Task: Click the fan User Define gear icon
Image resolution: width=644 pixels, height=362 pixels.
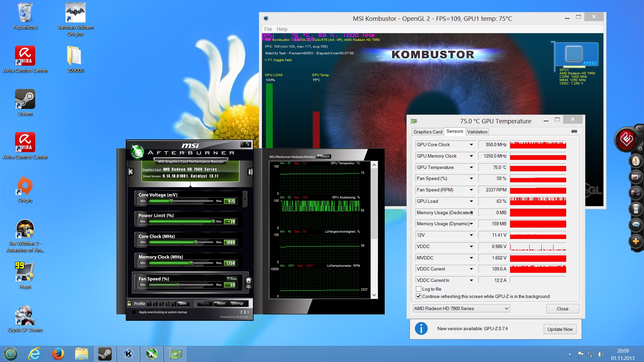Action: click(248, 282)
